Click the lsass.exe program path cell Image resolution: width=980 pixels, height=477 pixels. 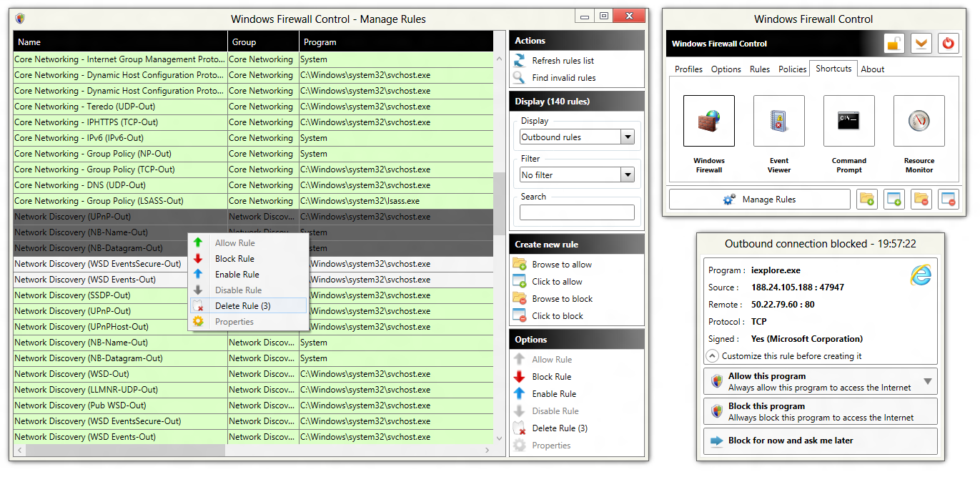tap(396, 201)
